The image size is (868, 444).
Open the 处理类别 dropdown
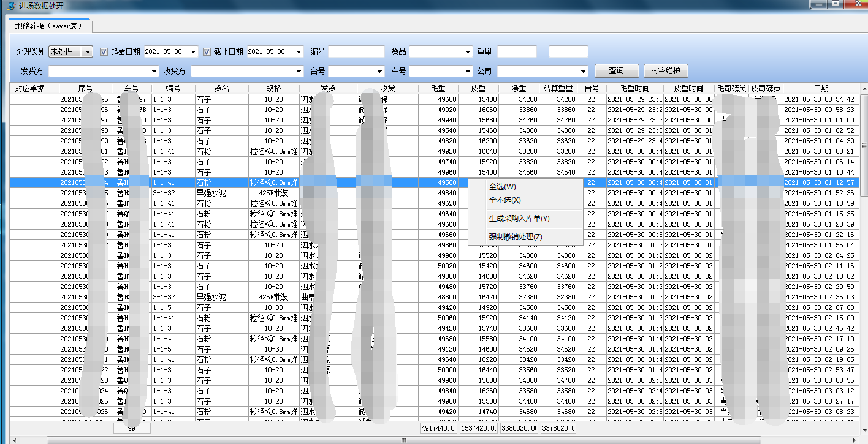88,52
